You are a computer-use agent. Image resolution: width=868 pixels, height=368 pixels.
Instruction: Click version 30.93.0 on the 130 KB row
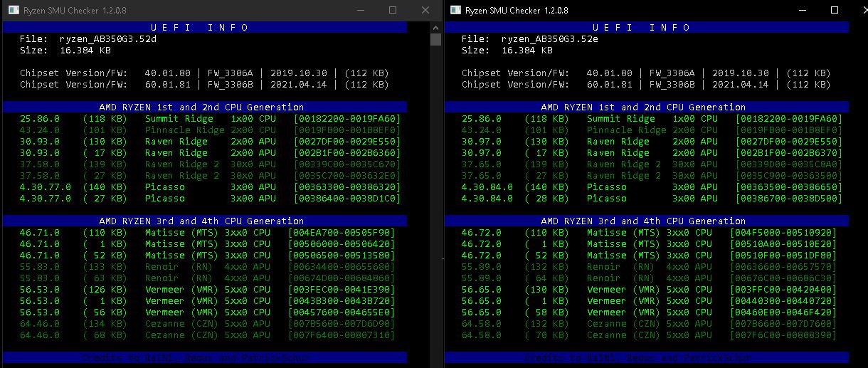(40, 142)
